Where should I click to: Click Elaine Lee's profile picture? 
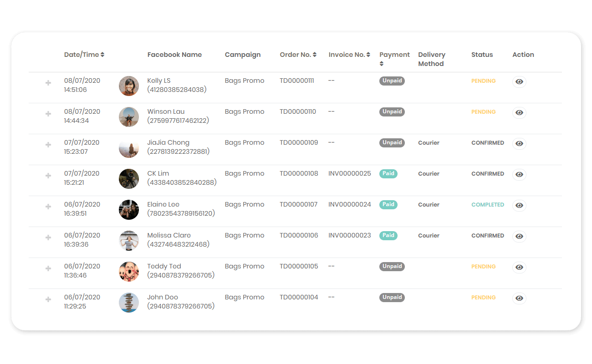[129, 210]
